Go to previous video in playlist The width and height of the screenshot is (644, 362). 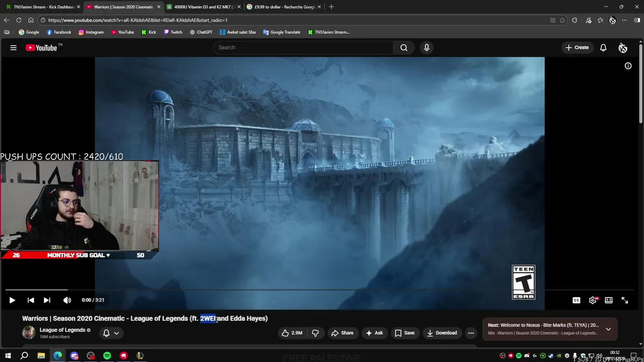click(31, 300)
